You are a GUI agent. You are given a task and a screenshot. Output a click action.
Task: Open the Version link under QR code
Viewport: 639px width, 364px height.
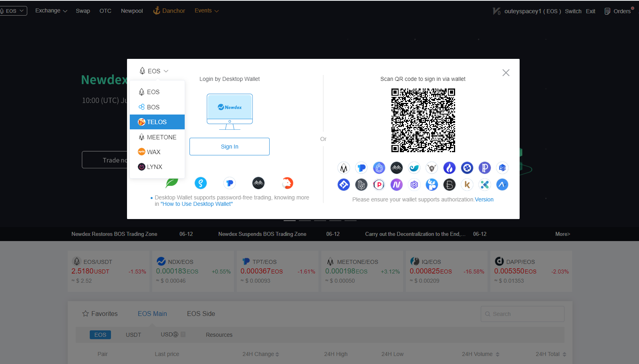point(484,199)
